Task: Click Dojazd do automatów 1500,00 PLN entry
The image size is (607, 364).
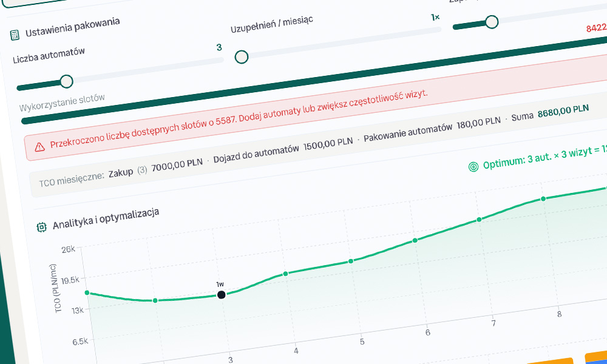Action: tap(283, 150)
